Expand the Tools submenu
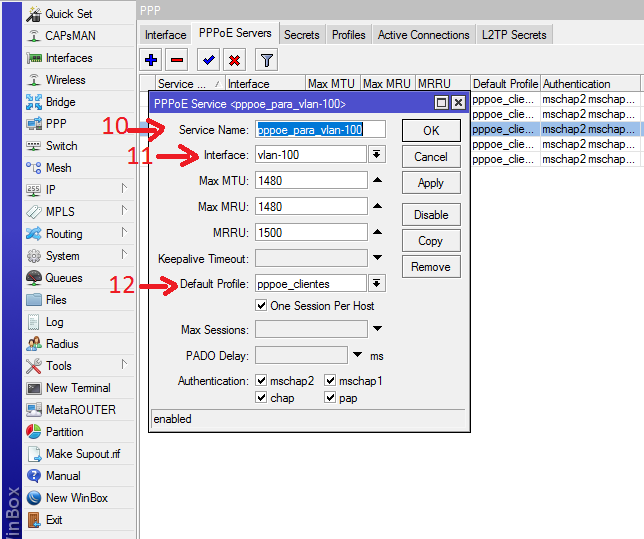This screenshot has height=539, width=644. [124, 365]
